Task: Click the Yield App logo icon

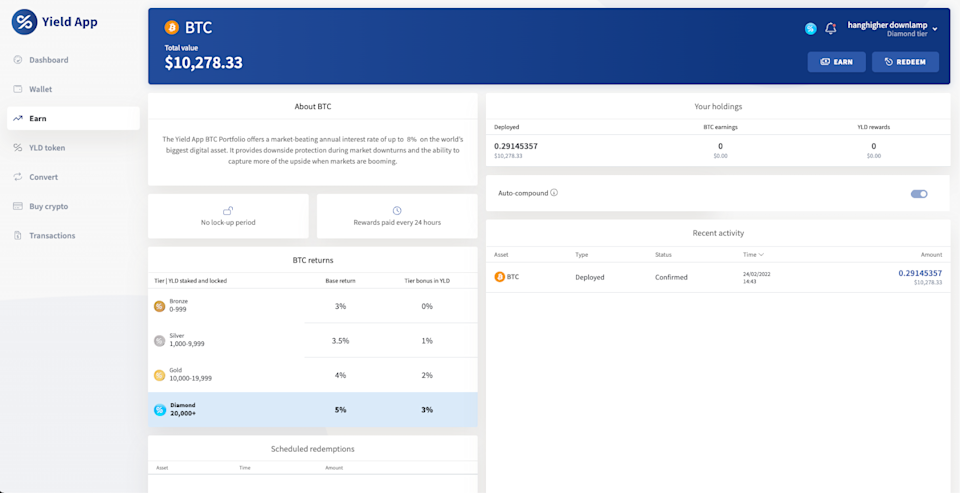Action: pyautogui.click(x=24, y=21)
